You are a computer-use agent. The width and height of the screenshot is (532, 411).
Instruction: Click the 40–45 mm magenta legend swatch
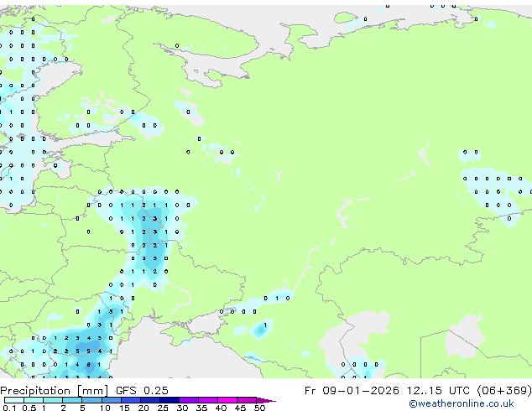coord(227,400)
